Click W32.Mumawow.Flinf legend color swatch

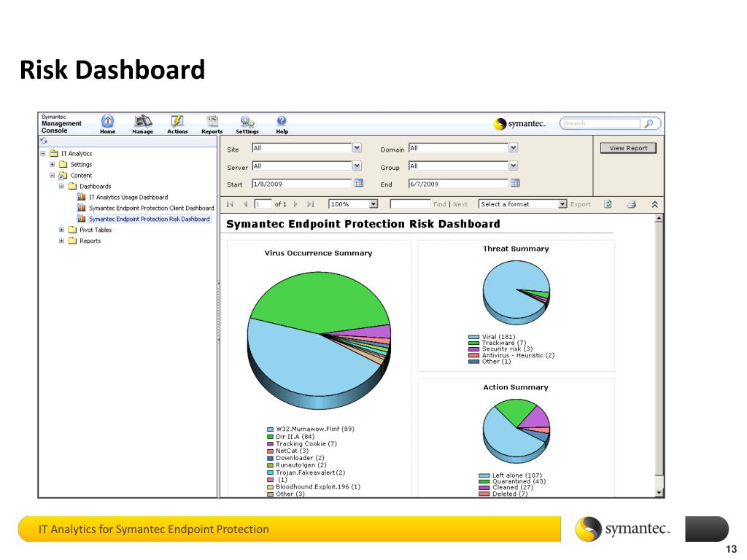[270, 429]
